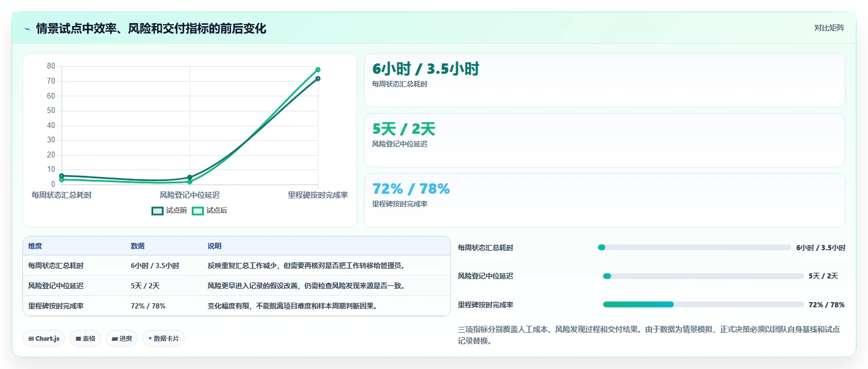Click the description starting 反映重复汇总工作减少
Viewport: 868px width, 369px height.
click(x=306, y=266)
